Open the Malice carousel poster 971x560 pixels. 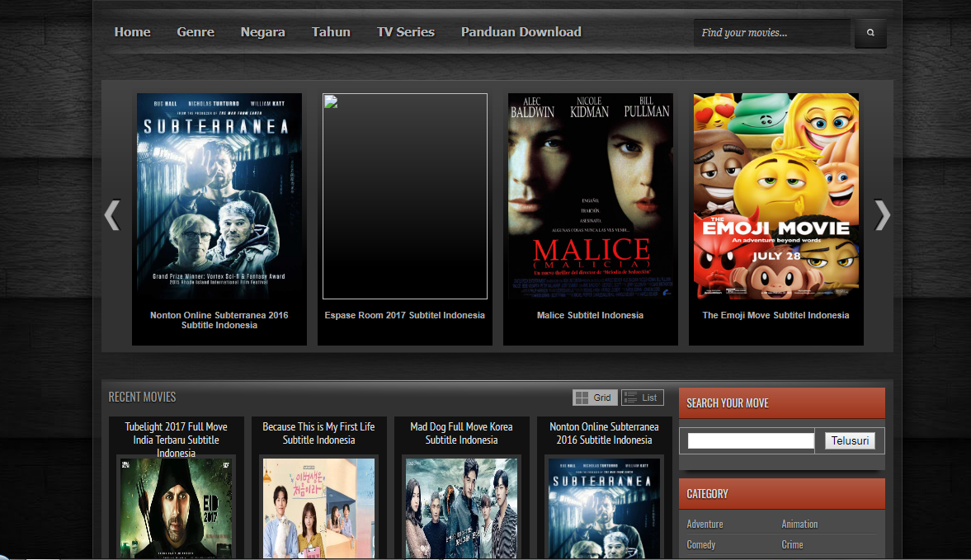(590, 196)
